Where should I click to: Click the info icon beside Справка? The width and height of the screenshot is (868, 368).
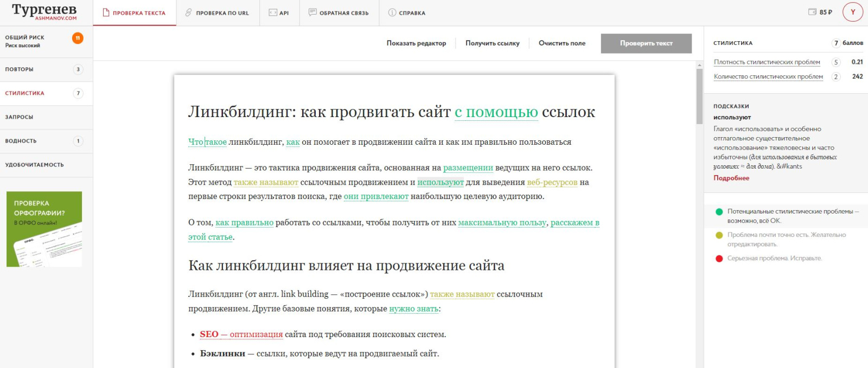pos(392,12)
